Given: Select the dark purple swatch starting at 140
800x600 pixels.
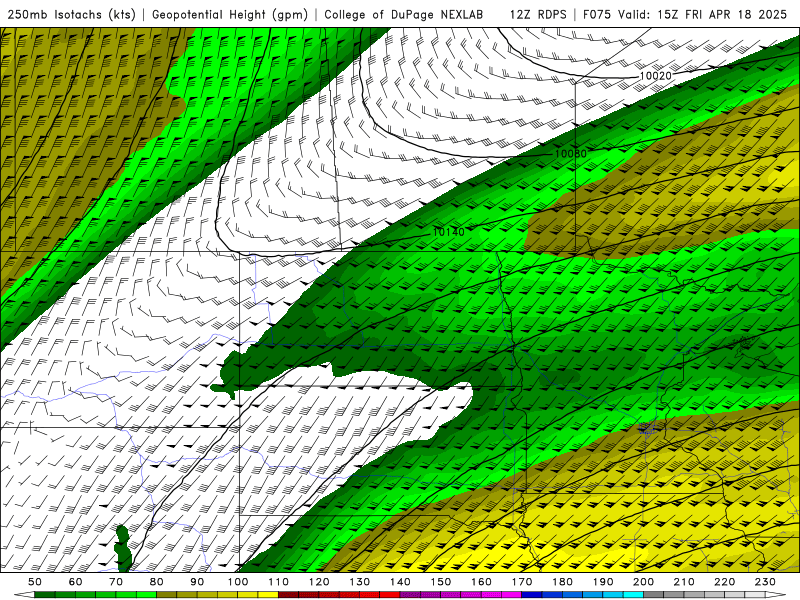Looking at the screenshot, I should click(410, 595).
